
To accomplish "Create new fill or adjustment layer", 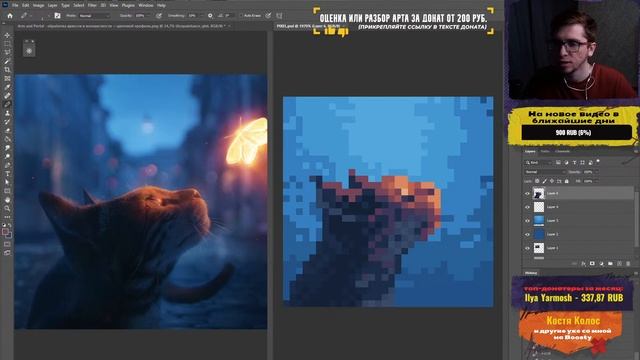I will click(602, 263).
